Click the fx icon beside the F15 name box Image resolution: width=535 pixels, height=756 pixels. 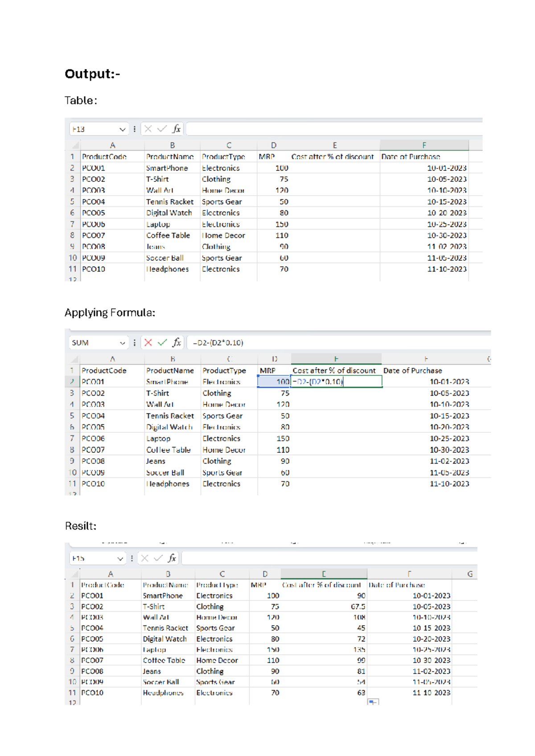(172, 558)
